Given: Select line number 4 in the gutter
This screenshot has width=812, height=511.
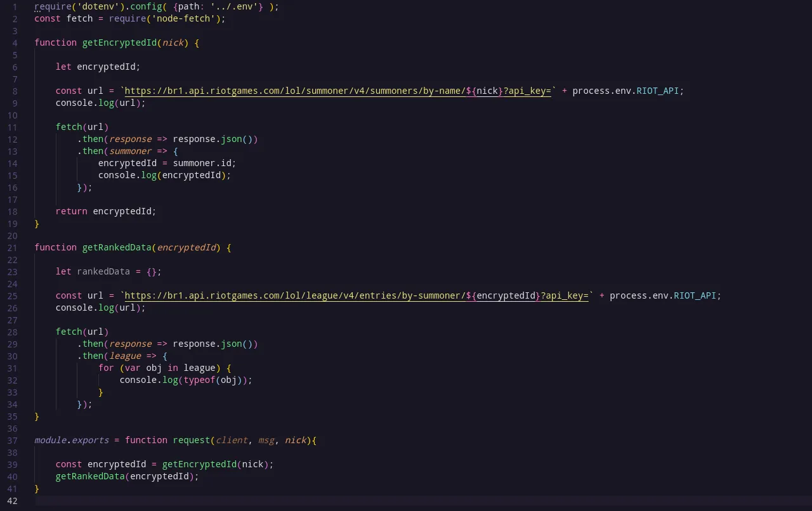Looking at the screenshot, I should tap(15, 42).
